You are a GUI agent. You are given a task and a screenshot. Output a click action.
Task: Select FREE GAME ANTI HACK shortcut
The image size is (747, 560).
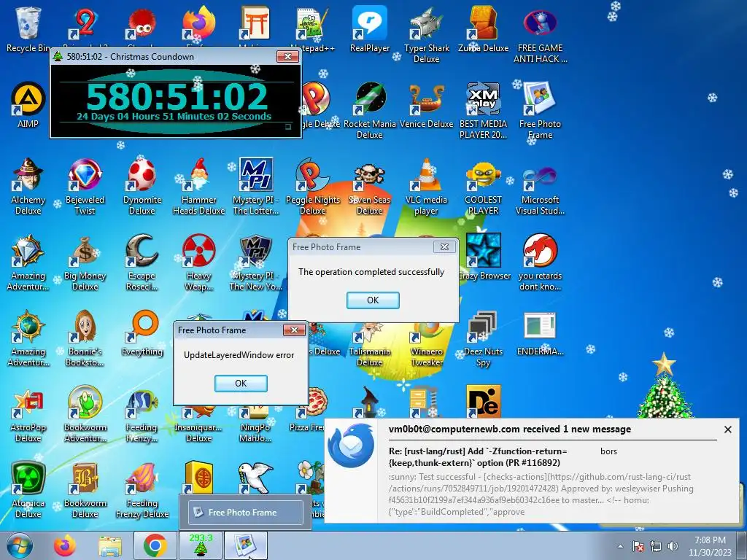[541, 34]
